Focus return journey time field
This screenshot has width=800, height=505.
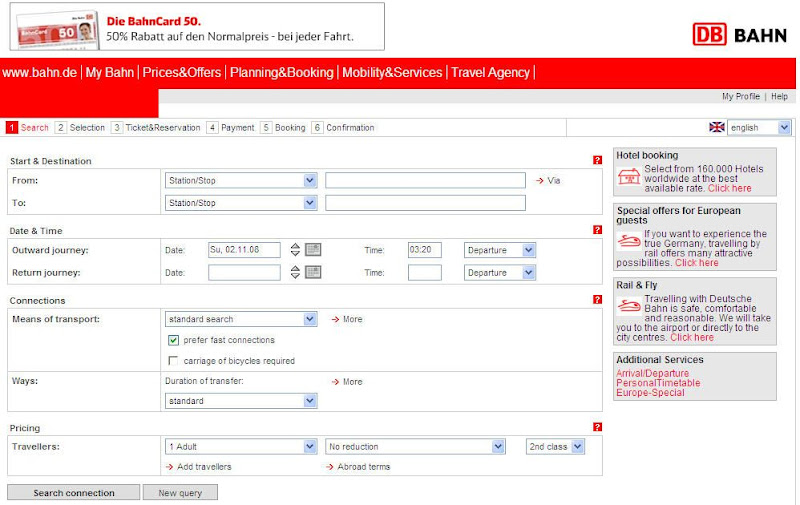(x=424, y=272)
